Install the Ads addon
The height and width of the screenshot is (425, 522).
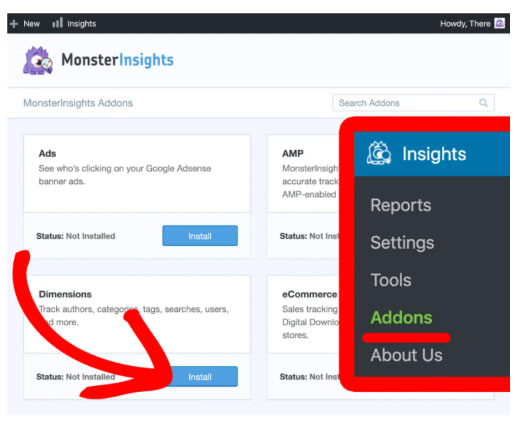pos(200,236)
